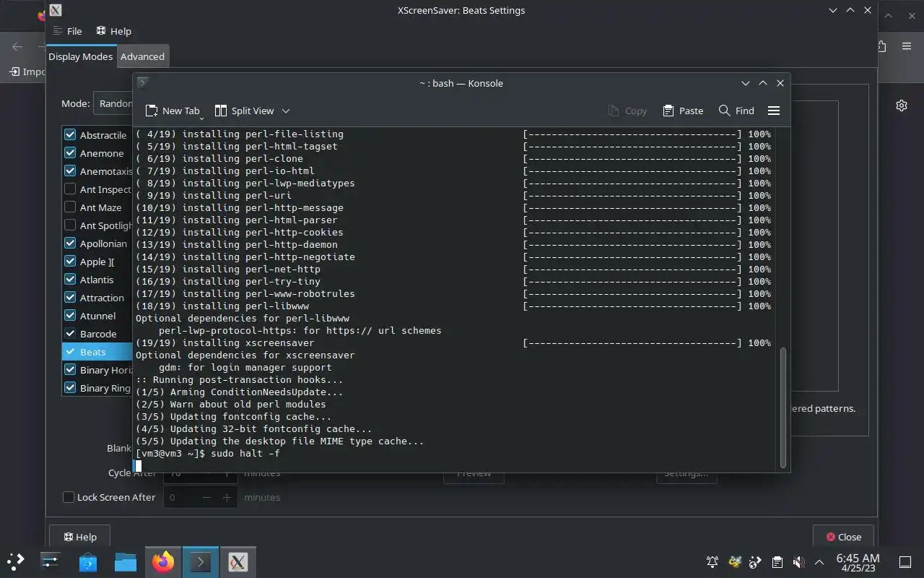
Task: Expand the Split View dropdown chevron
Action: (286, 111)
